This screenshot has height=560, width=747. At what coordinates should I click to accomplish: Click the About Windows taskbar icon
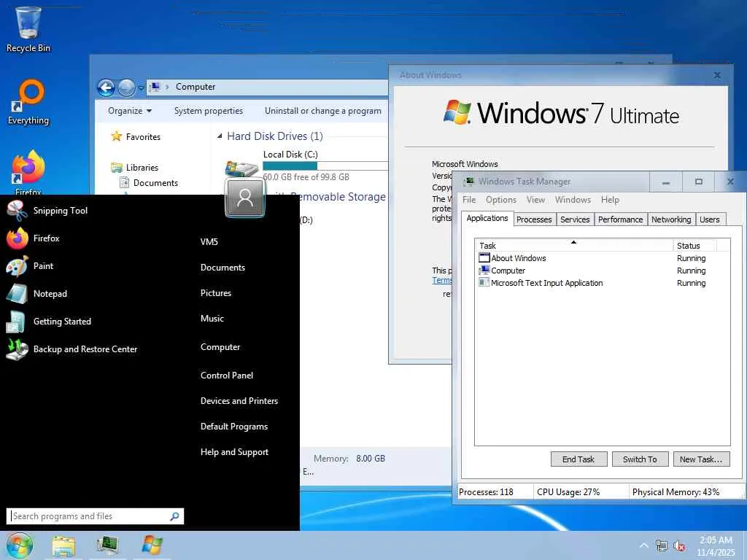[152, 545]
